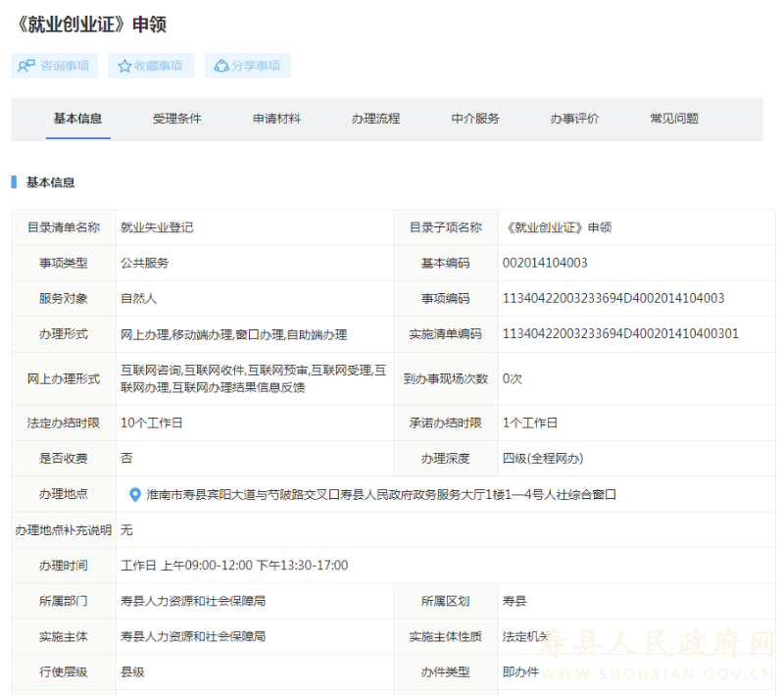Image resolution: width=784 pixels, height=696 pixels.
Task: Open the 受理条件 tab
Action: tap(177, 119)
